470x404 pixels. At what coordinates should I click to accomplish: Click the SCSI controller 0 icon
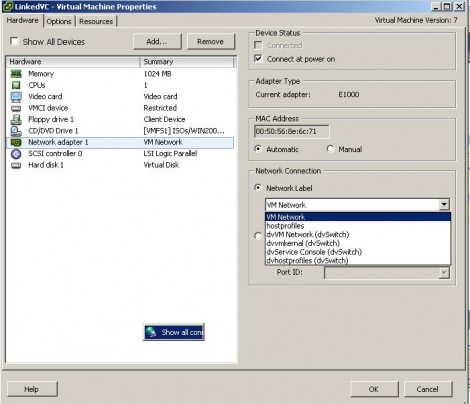pyautogui.click(x=16, y=154)
